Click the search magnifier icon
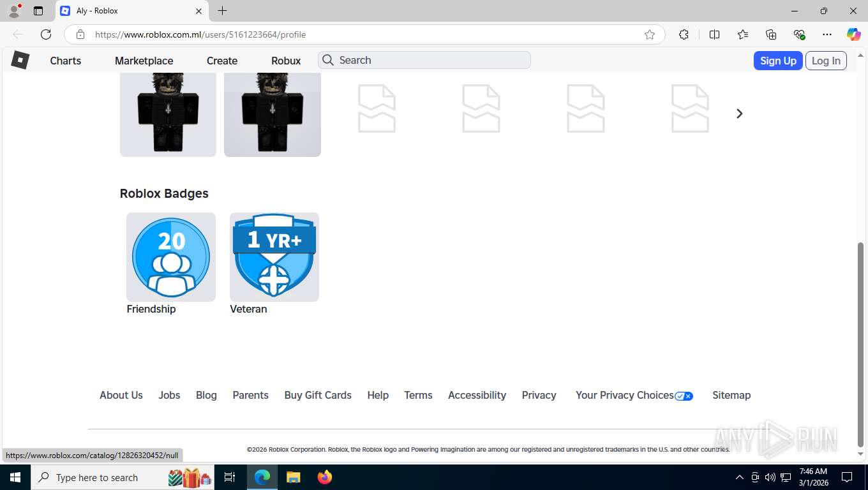Screen dimensions: 868x490 (328, 60)
